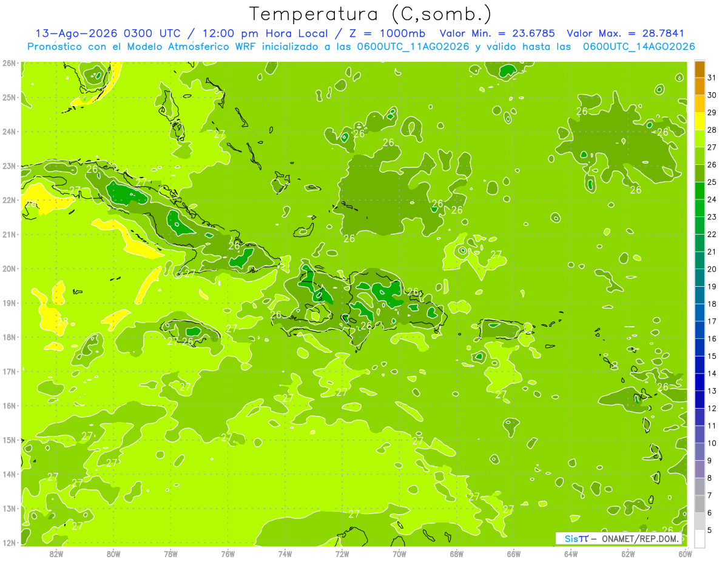Click the '62W' longitude axis label
728x562 pixels.
628,554
